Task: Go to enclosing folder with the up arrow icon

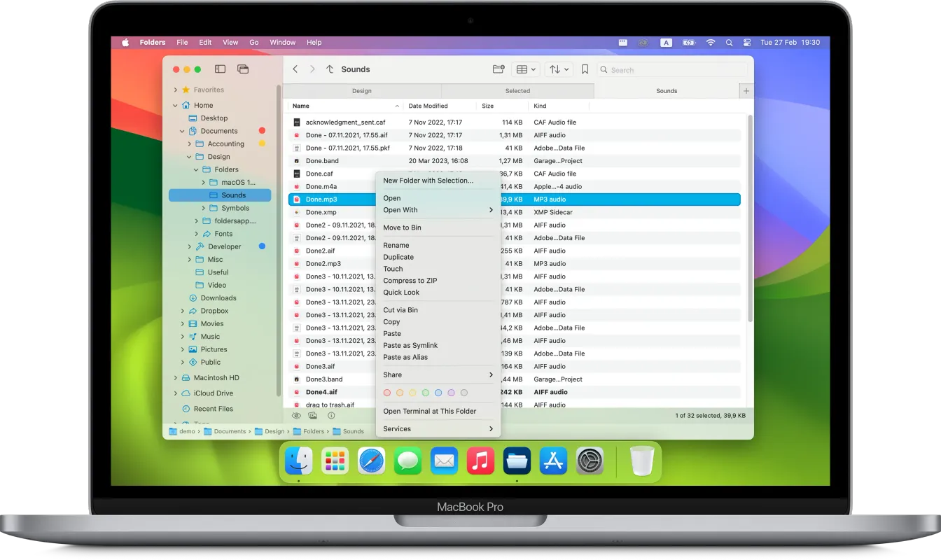Action: point(330,69)
